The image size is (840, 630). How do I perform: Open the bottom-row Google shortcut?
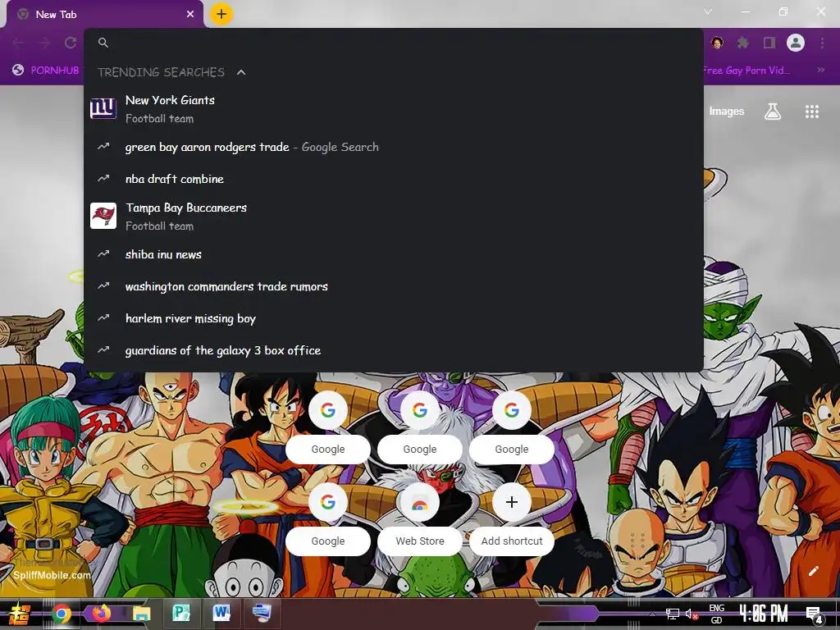click(x=328, y=519)
